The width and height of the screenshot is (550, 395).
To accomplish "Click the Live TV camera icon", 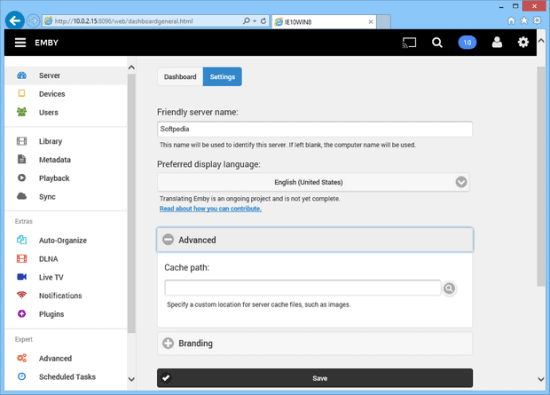I will click(22, 277).
